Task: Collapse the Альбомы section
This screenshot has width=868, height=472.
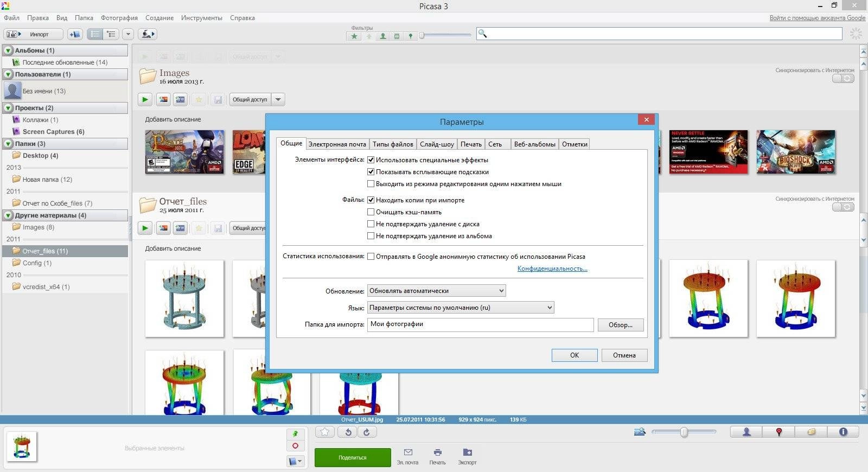Action: (8, 50)
